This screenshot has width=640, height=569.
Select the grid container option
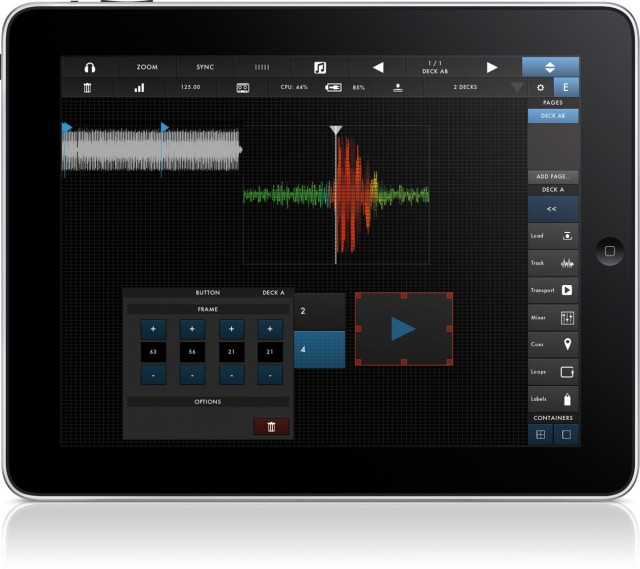540,434
